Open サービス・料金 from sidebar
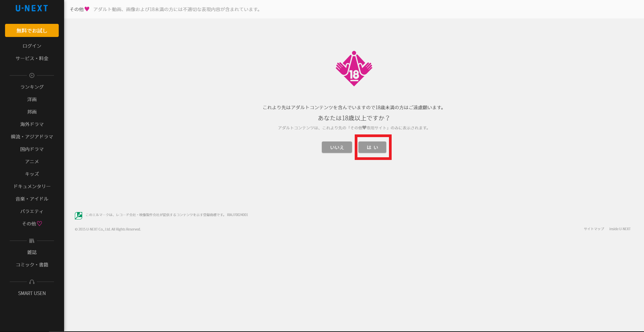This screenshot has width=644, height=332. [32, 58]
